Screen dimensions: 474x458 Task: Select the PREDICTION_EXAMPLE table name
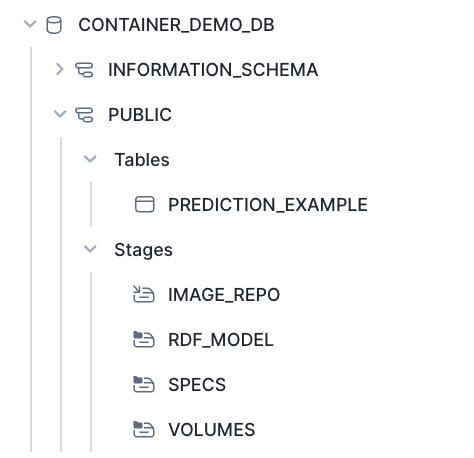[268, 205]
